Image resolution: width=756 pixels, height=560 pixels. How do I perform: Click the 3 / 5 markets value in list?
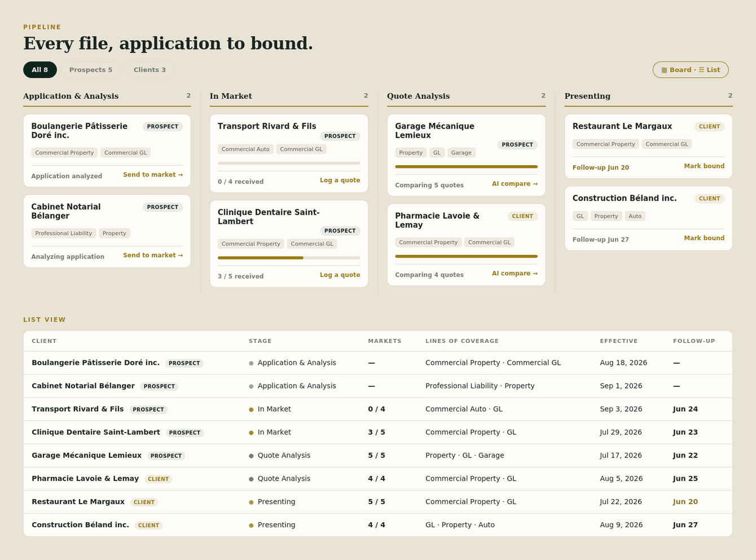pyautogui.click(x=377, y=433)
